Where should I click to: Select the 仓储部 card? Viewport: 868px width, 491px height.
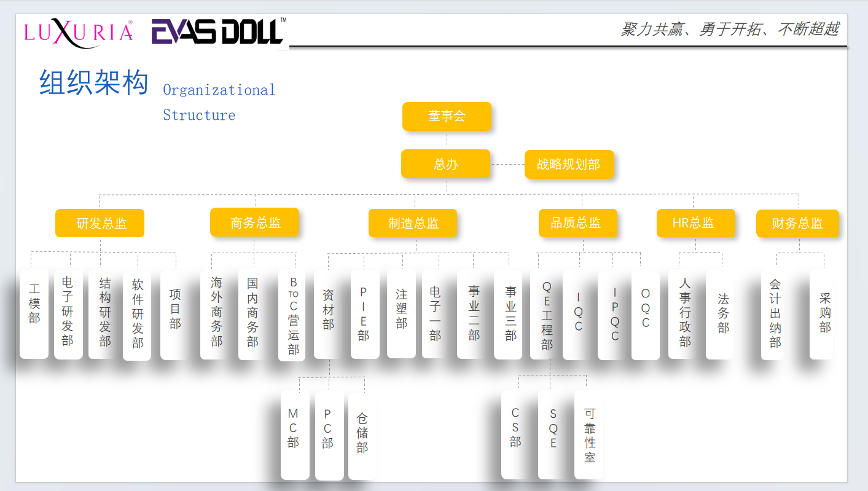pyautogui.click(x=362, y=436)
